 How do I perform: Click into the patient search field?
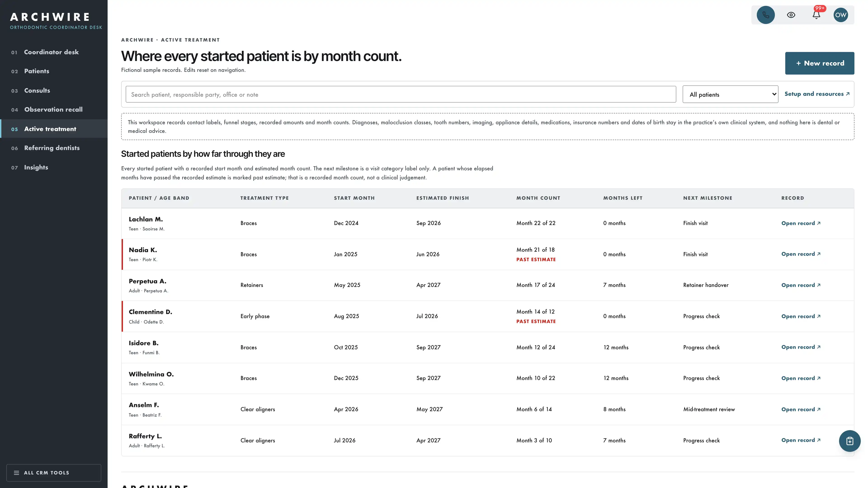[x=401, y=94]
